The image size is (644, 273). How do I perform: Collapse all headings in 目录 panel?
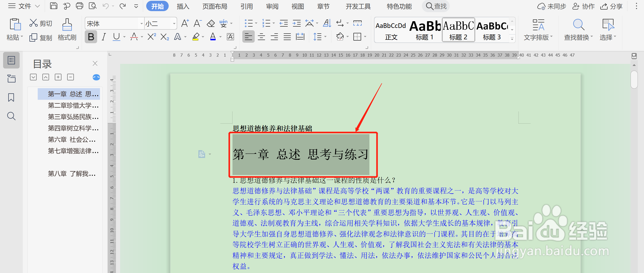click(x=71, y=77)
